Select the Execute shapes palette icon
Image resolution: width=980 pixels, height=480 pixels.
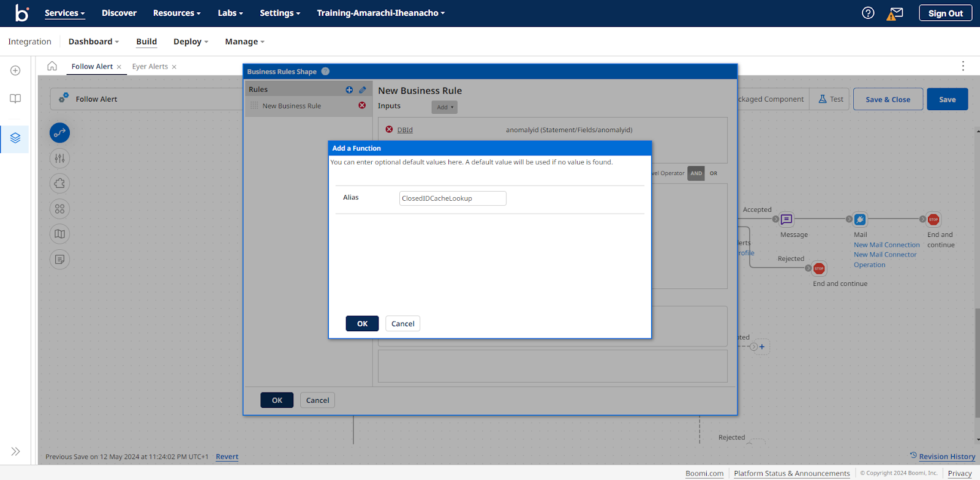pyautogui.click(x=59, y=133)
